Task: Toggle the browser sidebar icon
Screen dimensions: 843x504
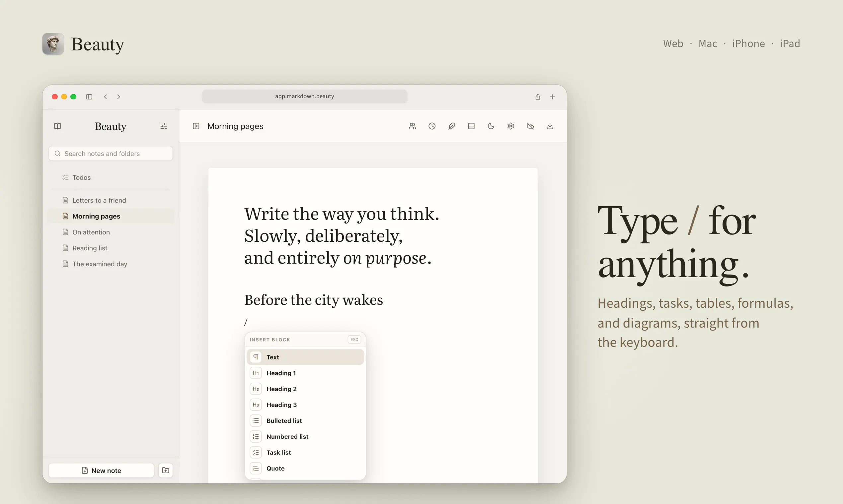Action: point(89,97)
